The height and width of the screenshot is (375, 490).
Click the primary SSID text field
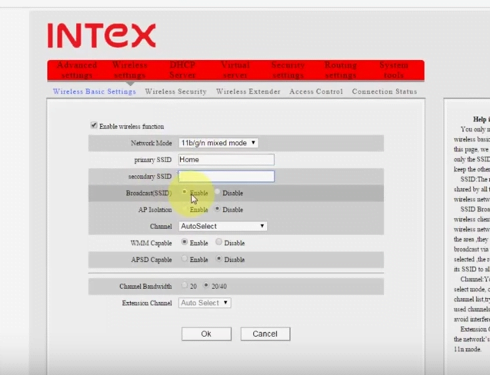(226, 160)
